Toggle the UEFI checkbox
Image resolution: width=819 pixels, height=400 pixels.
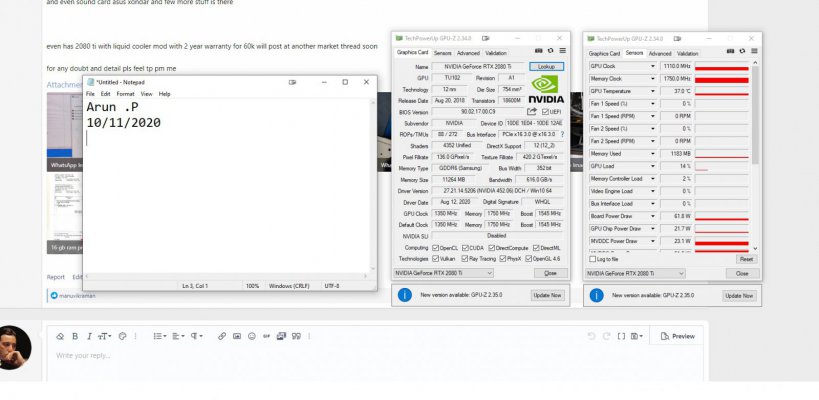click(x=545, y=112)
